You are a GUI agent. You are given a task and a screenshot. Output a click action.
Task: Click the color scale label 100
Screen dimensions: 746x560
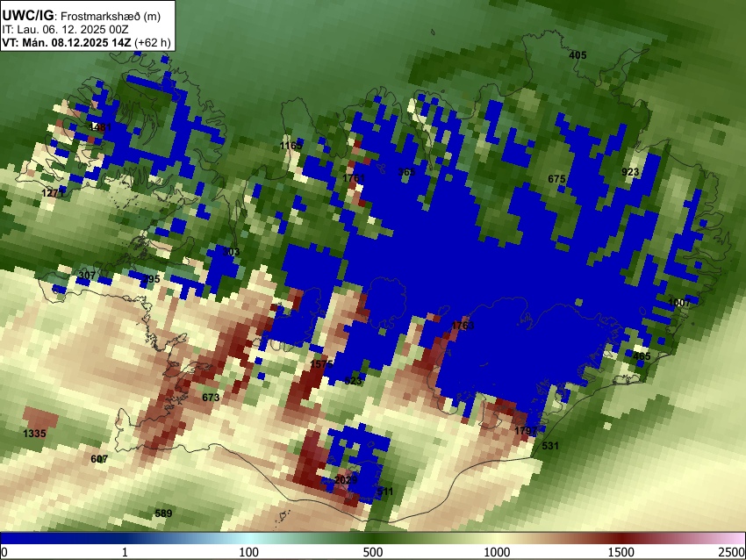click(249, 552)
